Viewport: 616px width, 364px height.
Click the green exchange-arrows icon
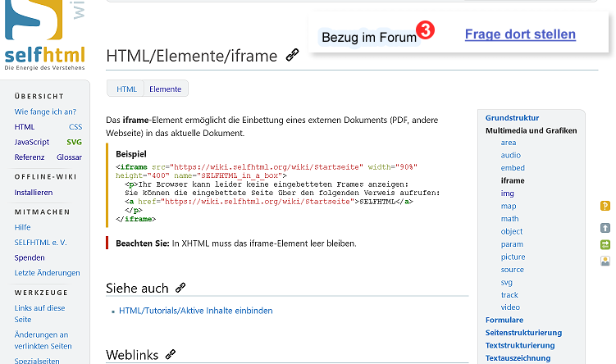coord(605,244)
